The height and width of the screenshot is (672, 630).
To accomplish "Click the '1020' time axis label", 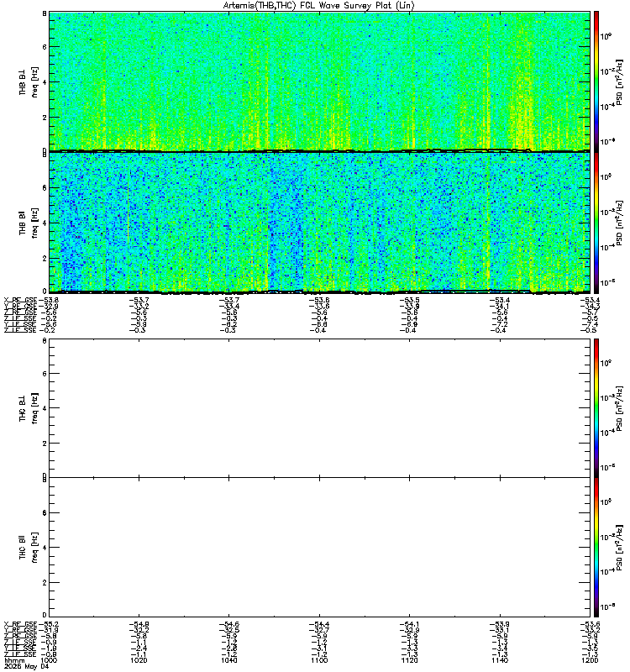I will 139,660.
